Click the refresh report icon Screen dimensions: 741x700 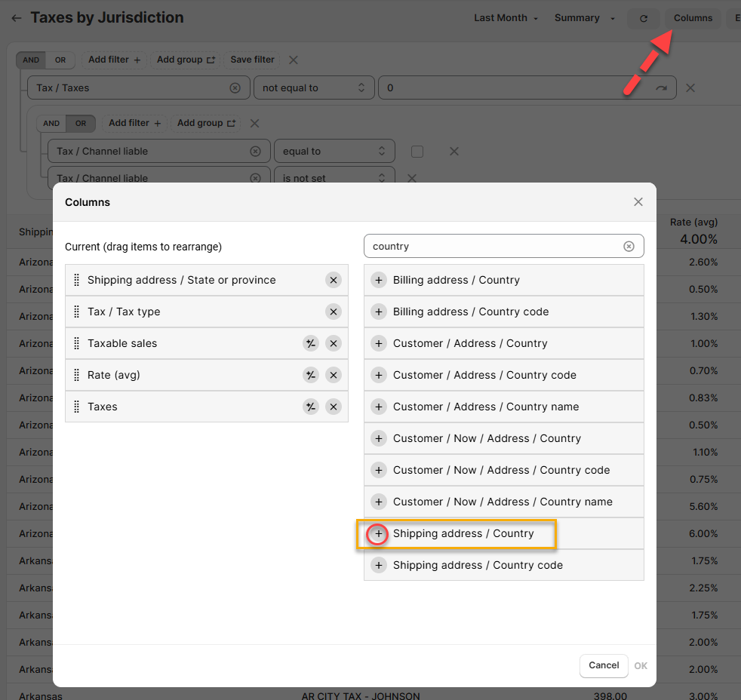click(644, 19)
